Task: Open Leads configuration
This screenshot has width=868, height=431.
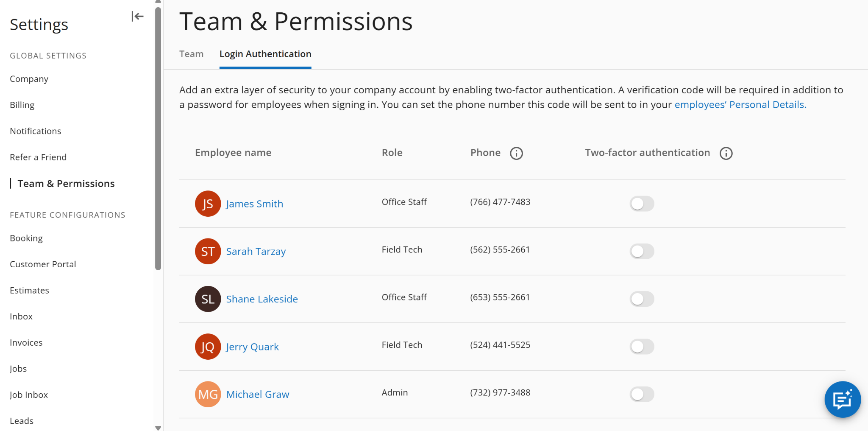Action: click(x=22, y=421)
